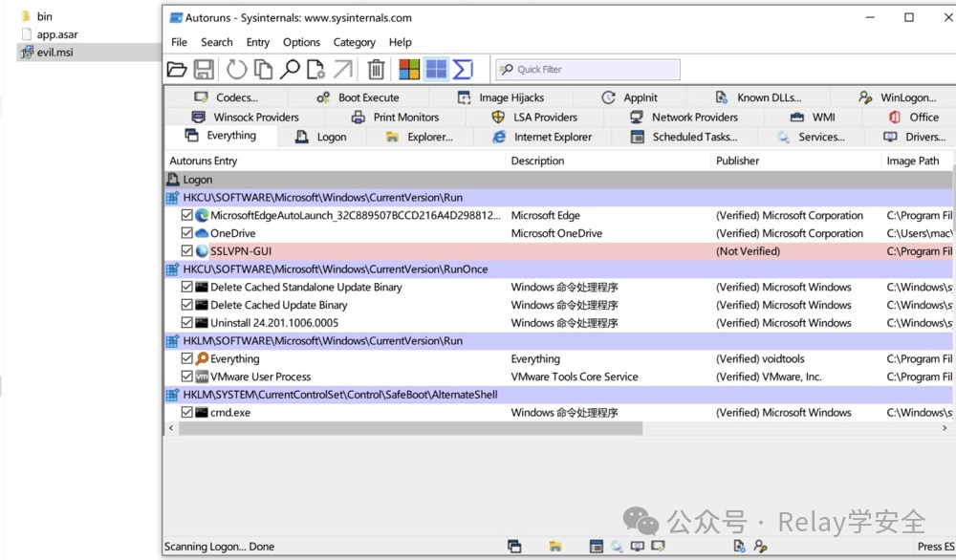Click the status bar WinLogon key icon
The image size is (956, 560).
760,547
